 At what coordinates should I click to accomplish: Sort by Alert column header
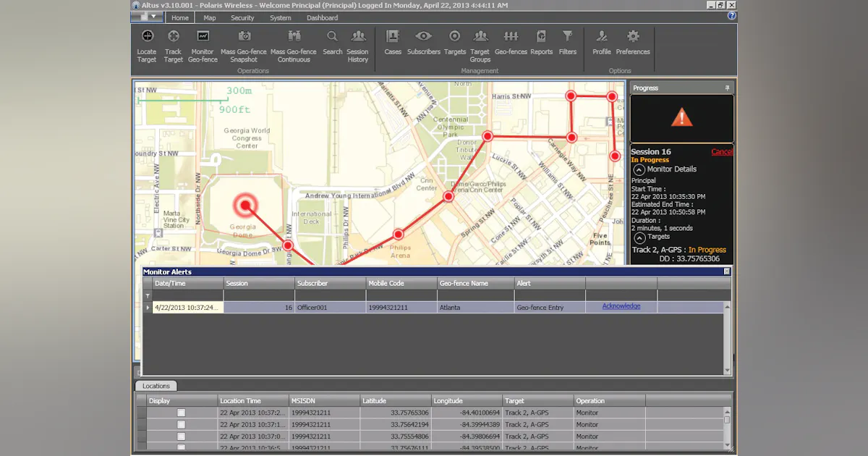point(550,284)
